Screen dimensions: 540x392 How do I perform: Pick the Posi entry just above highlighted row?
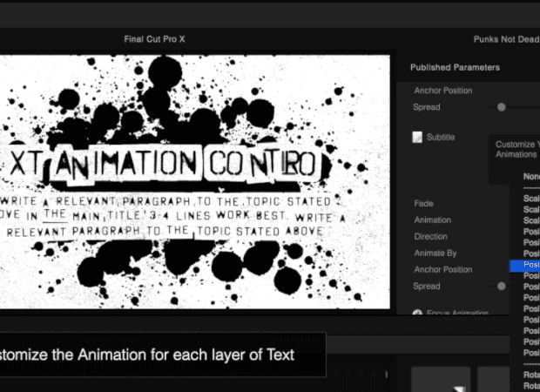[531, 253]
